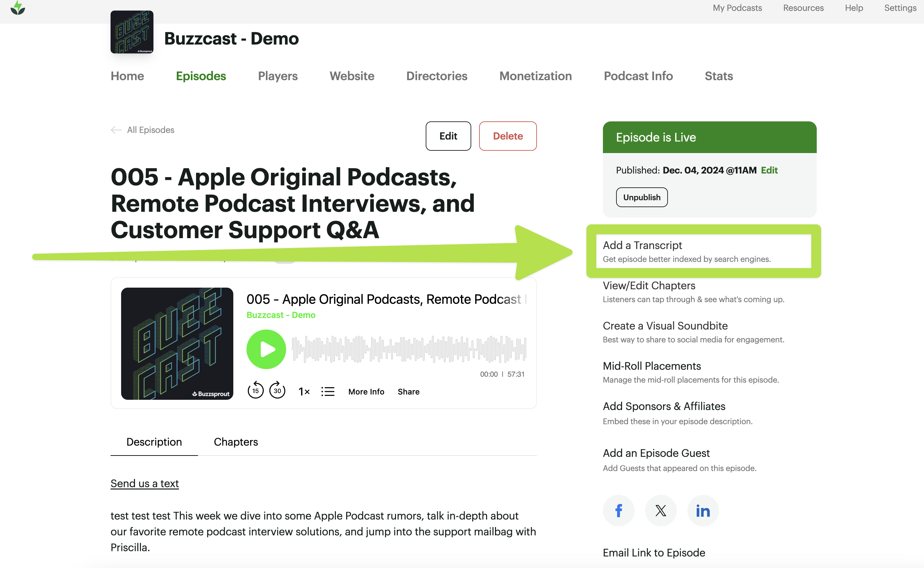Click the Buzzsprout logo icon
924x568 pixels.
tap(18, 8)
